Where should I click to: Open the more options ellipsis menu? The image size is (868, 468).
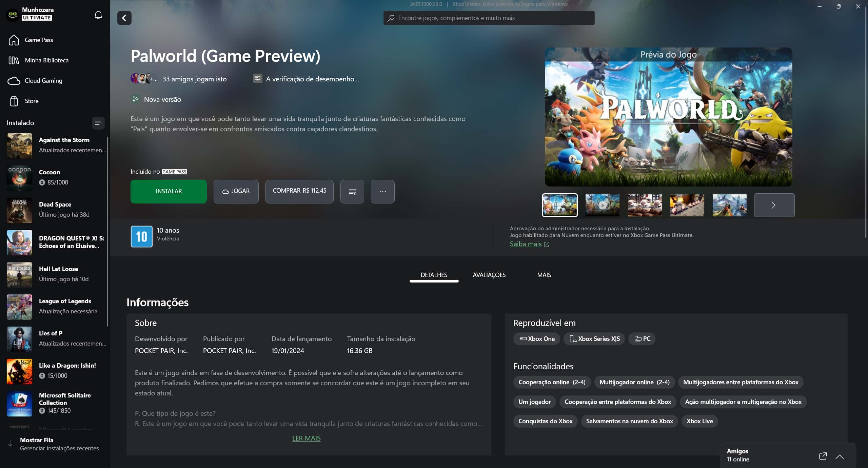point(382,192)
